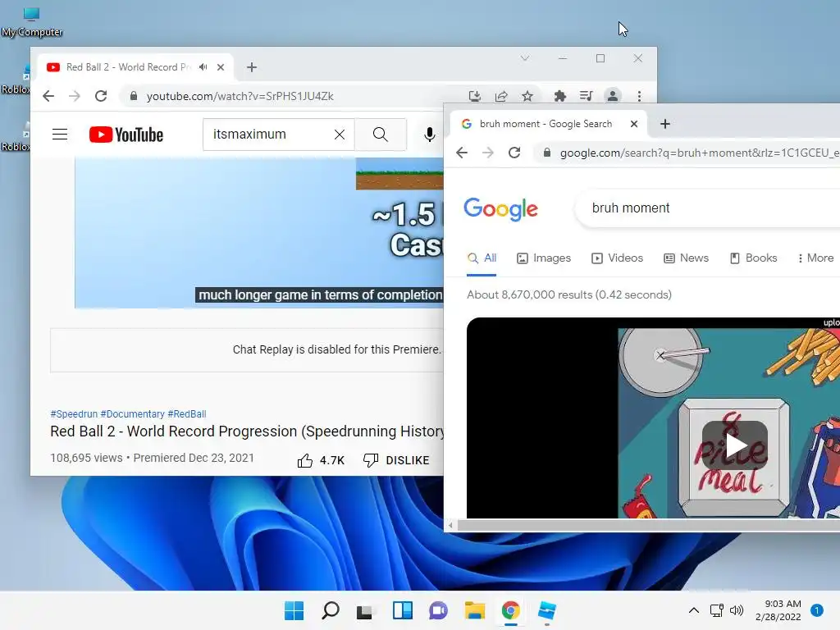Click forward arrow in Google window
840x630 pixels.
point(488,153)
